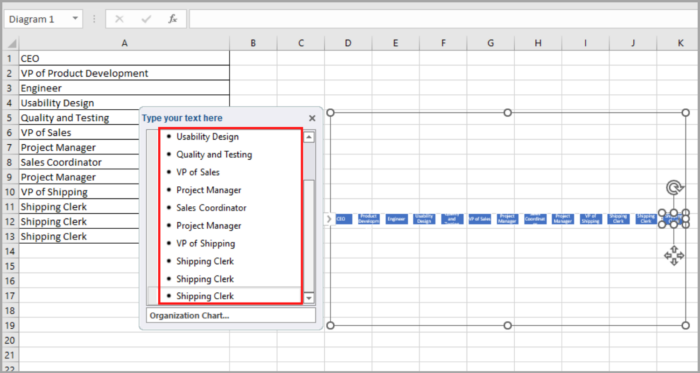This screenshot has height=373, width=700.
Task: Select row 1 header
Action: pyautogui.click(x=10, y=58)
